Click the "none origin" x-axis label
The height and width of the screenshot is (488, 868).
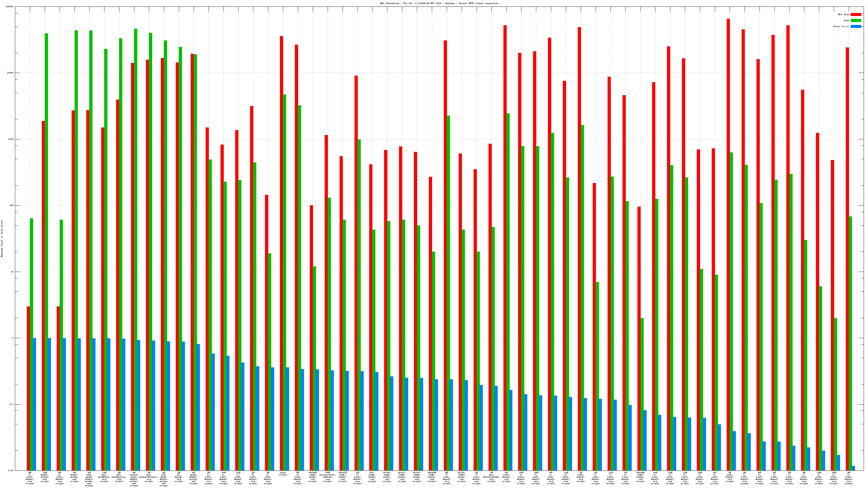(283, 474)
